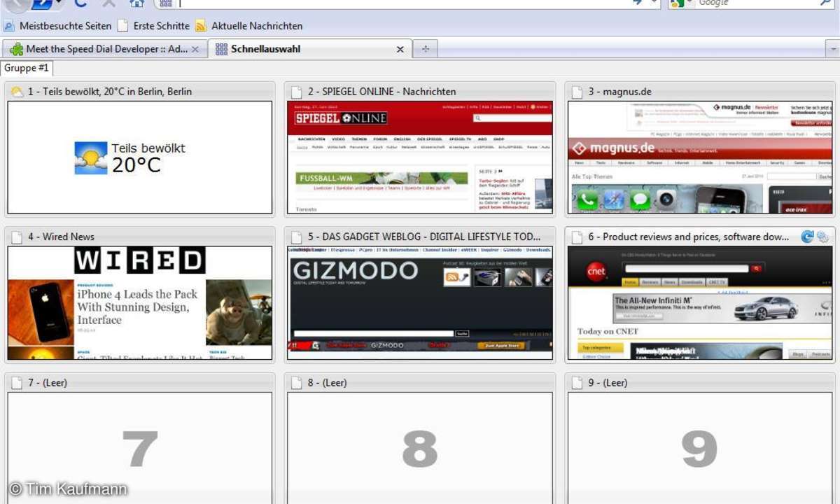Close the Schnellauswahl tab
Viewport: 840px width, 504px height.
point(400,50)
